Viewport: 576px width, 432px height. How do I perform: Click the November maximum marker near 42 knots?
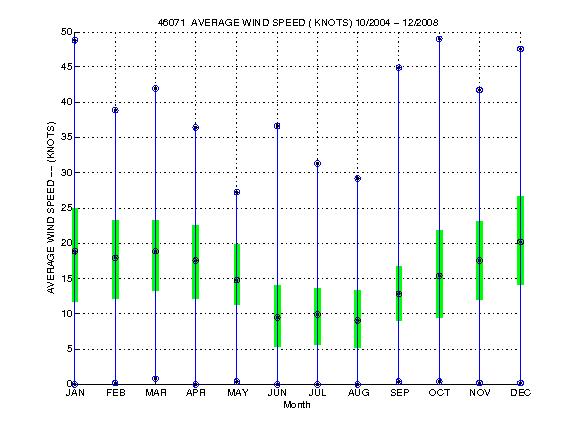479,90
